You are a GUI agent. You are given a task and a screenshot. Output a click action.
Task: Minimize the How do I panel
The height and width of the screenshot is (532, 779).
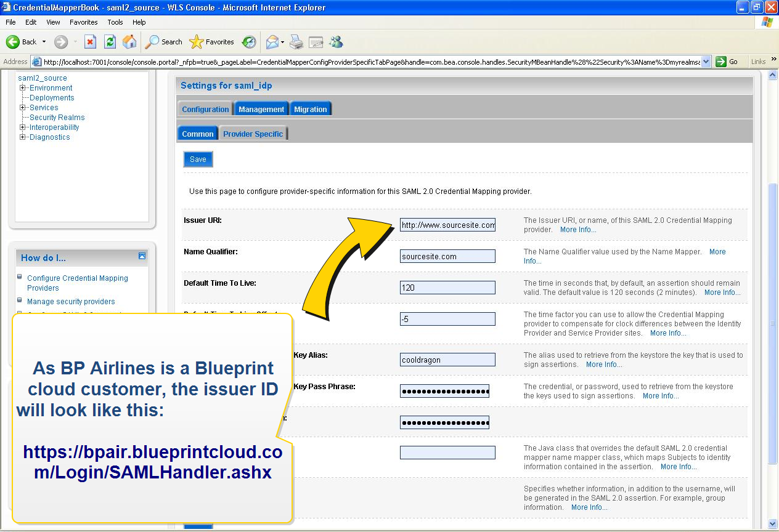pyautogui.click(x=142, y=256)
